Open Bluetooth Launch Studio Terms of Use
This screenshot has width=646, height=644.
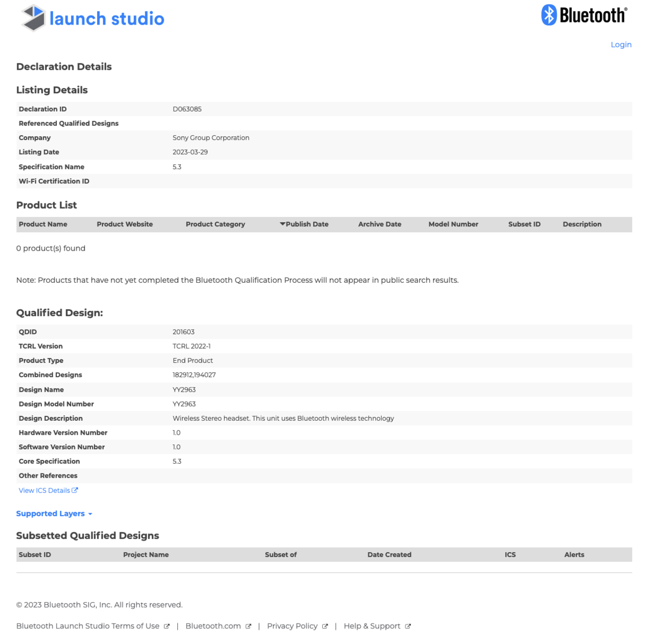88,626
